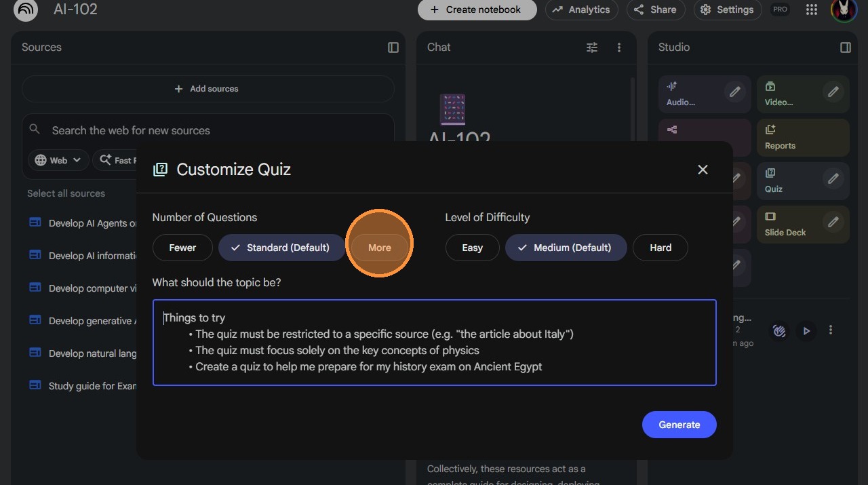Edit Audio Overview pencil icon
868x485 pixels.
pos(734,92)
